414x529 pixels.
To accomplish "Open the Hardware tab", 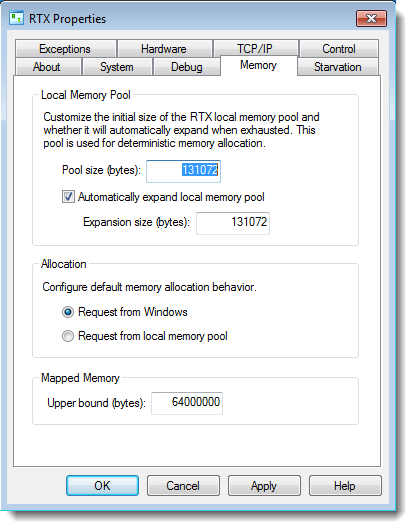I will [x=165, y=49].
